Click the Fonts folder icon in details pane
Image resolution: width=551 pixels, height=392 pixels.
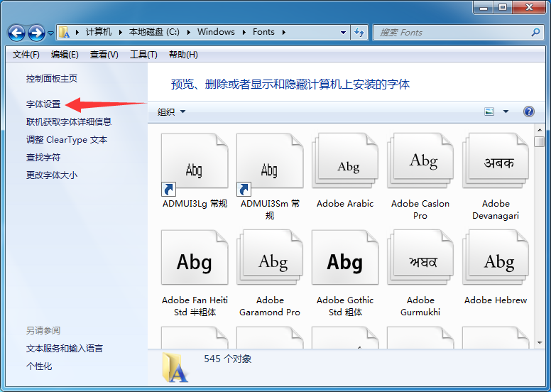click(x=175, y=367)
